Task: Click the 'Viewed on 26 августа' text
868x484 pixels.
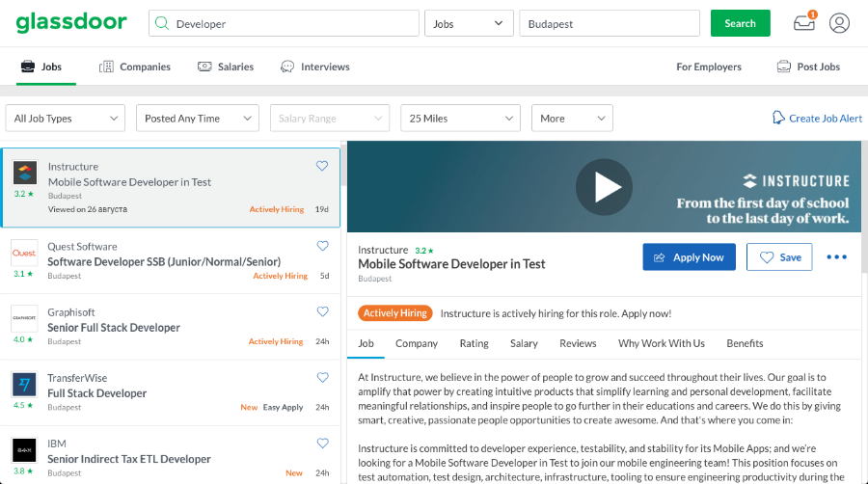Action: 88,209
